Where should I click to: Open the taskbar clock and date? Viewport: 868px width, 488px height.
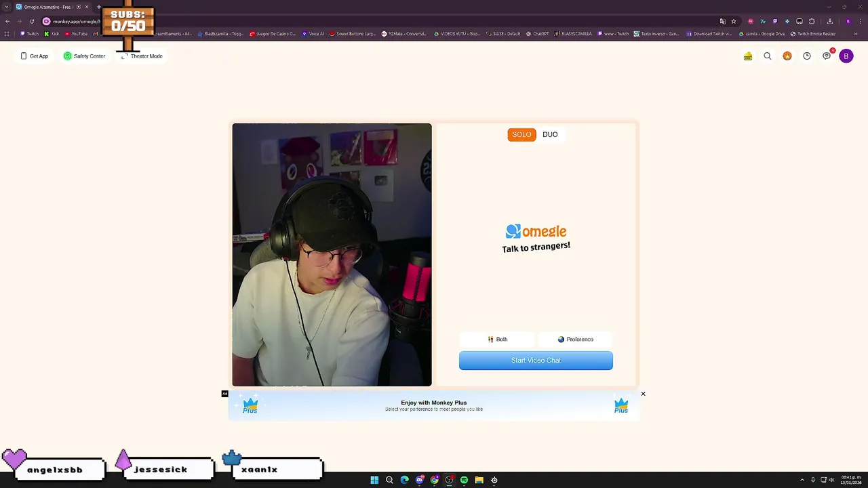tap(850, 480)
